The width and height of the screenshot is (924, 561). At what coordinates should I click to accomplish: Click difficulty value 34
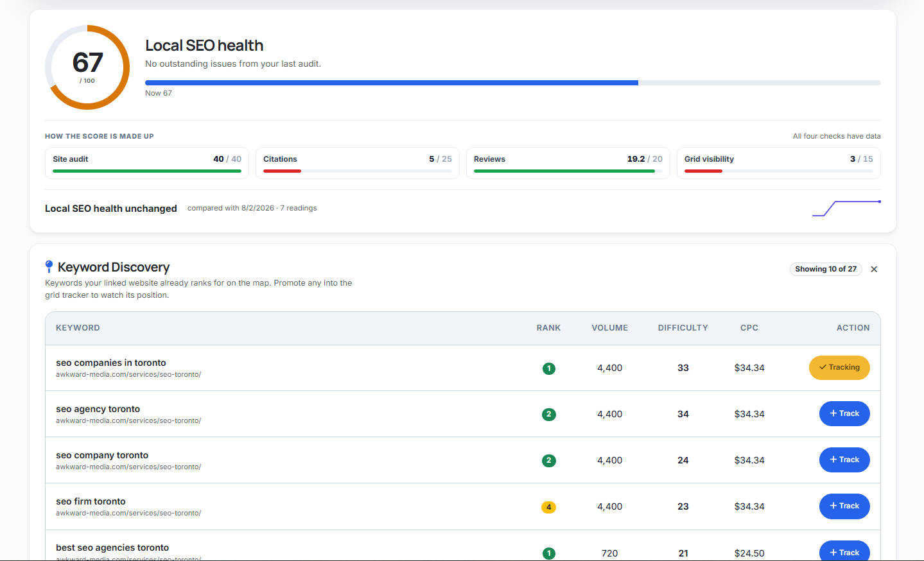point(683,414)
